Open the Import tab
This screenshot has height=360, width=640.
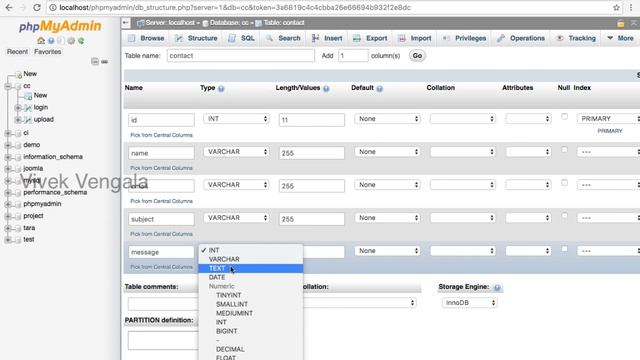click(x=415, y=38)
